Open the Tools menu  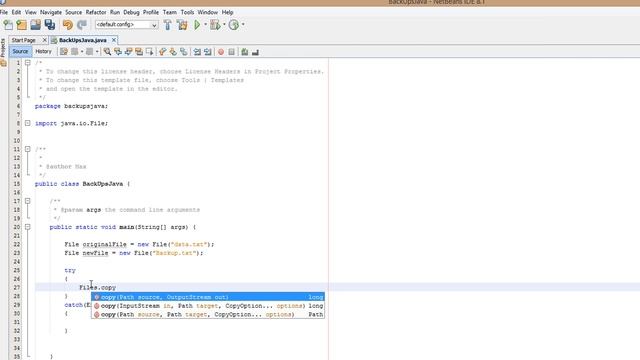click(x=187, y=12)
